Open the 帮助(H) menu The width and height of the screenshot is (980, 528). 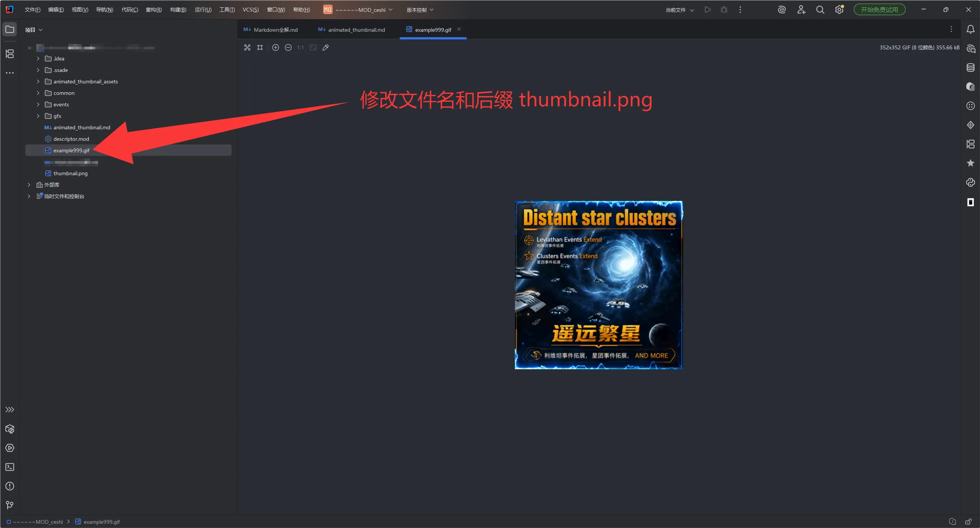[x=302, y=10]
